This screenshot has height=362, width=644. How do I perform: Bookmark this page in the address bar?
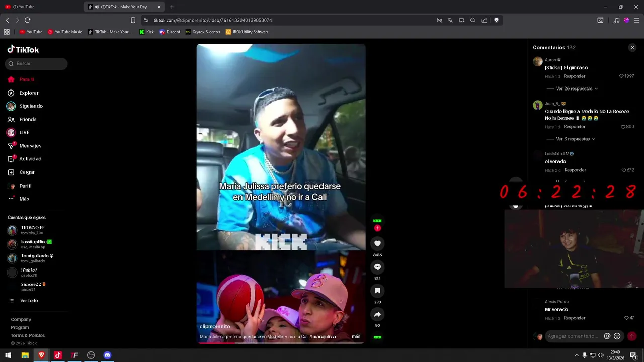tap(133, 20)
